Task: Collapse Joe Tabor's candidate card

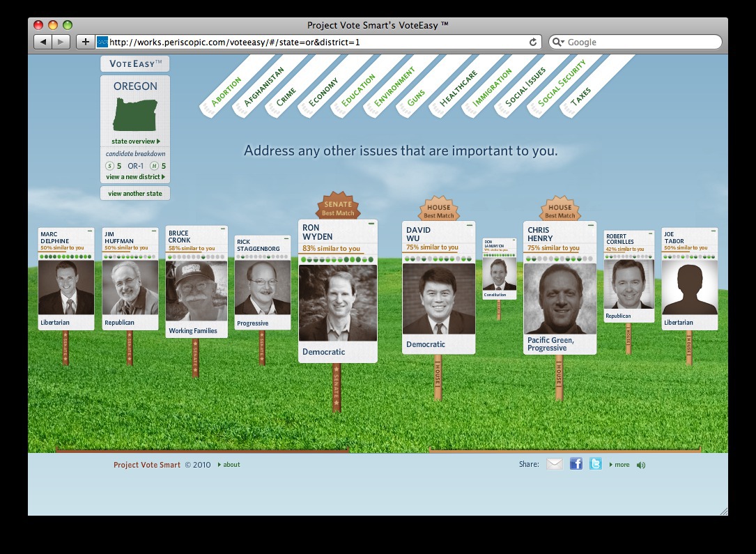Action: coord(713,231)
